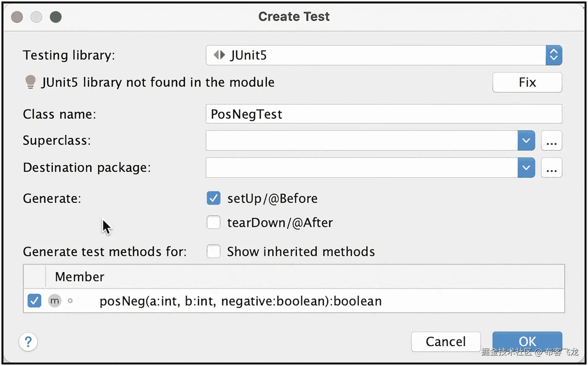Click the Class name text field
Screen dimensions: 588x366
coord(383,114)
